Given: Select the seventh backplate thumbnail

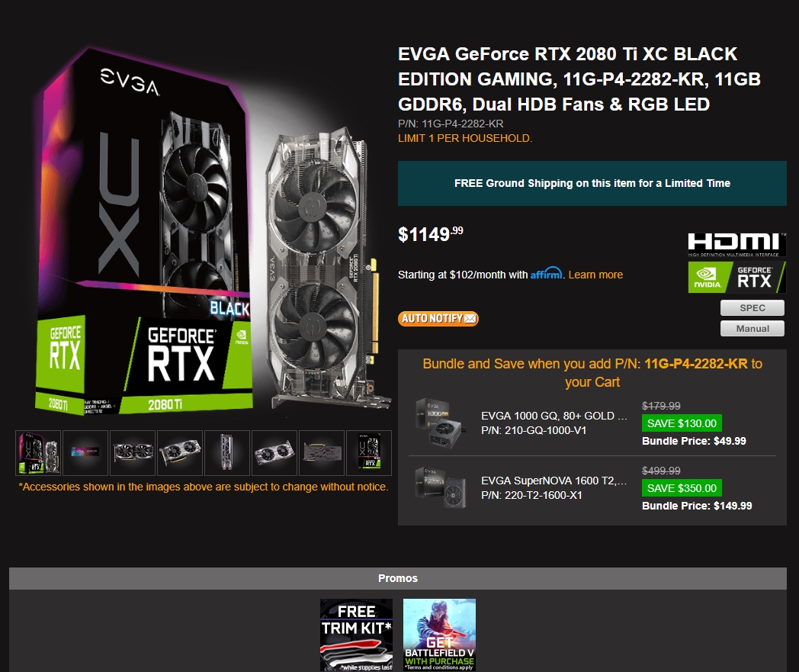Looking at the screenshot, I should pyautogui.click(x=322, y=453).
